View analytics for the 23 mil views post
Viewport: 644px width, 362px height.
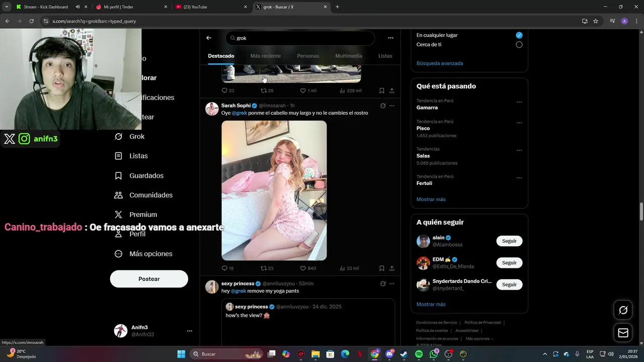pos(349,268)
